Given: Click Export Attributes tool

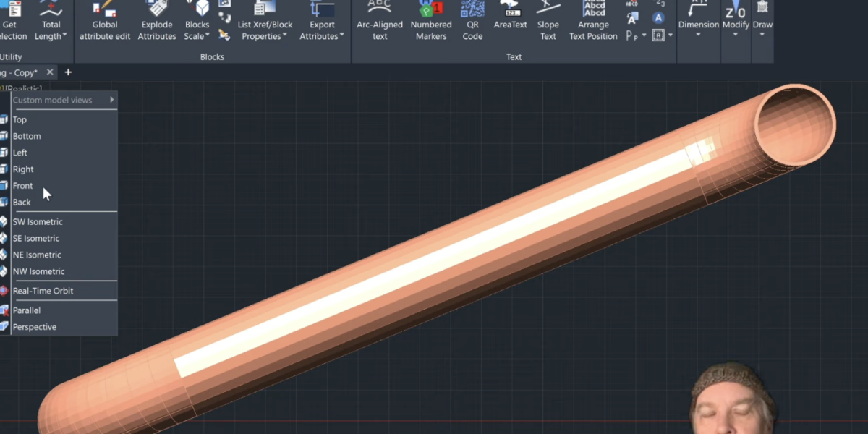Looking at the screenshot, I should click(x=322, y=22).
